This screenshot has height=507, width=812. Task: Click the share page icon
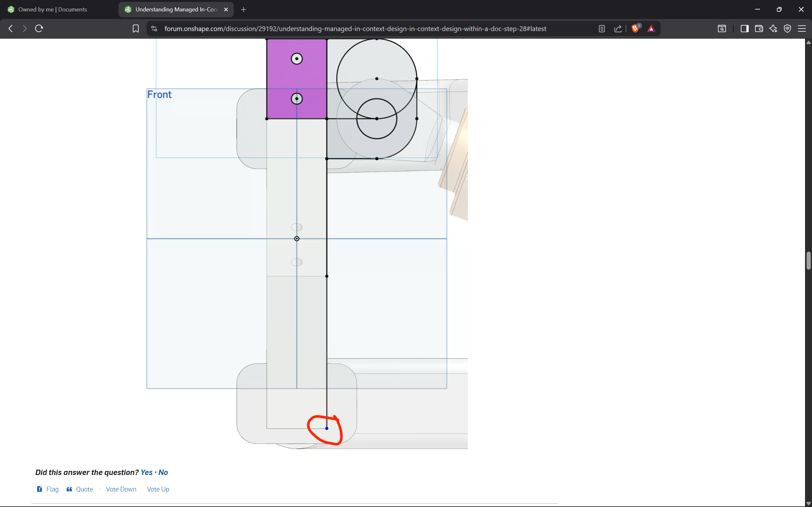click(618, 29)
